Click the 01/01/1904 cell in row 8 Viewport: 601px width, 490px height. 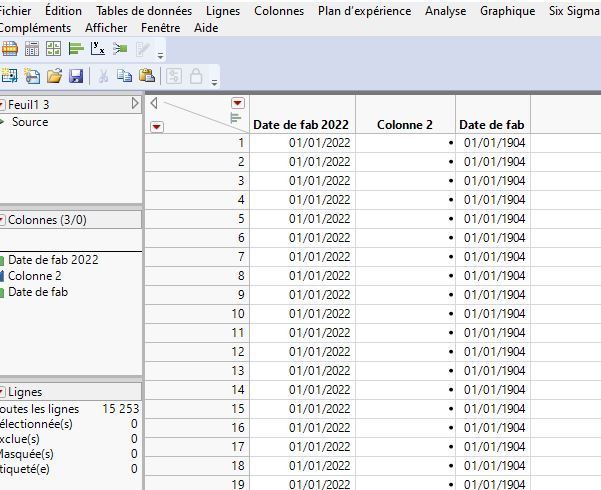click(494, 276)
